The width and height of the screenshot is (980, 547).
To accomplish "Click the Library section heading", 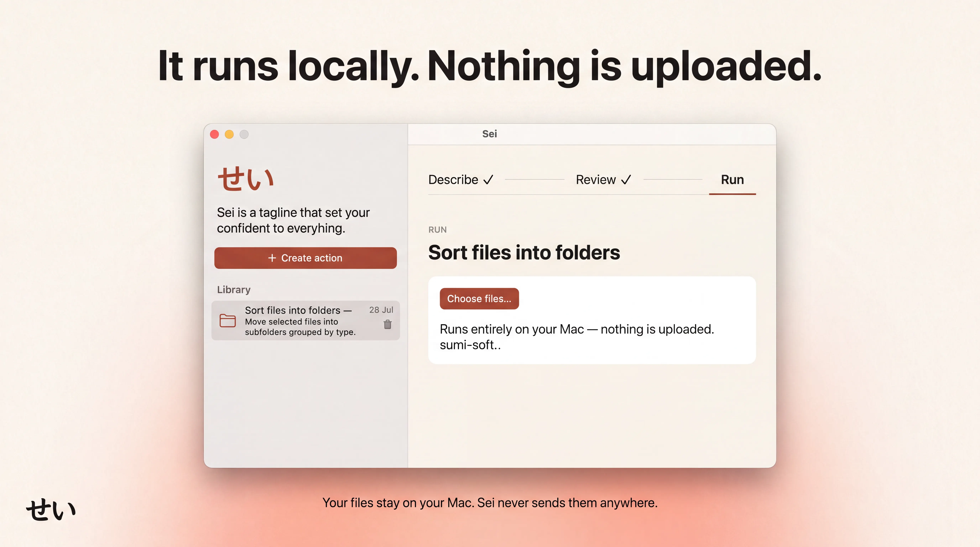I will click(234, 290).
